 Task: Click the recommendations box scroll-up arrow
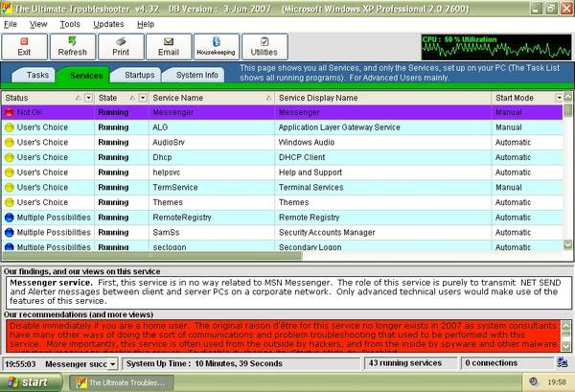pos(565,325)
